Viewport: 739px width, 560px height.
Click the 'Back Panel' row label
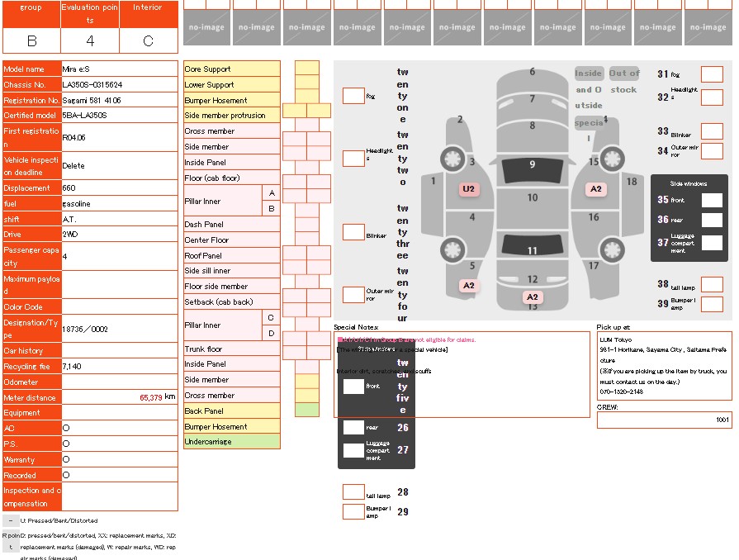(x=232, y=411)
